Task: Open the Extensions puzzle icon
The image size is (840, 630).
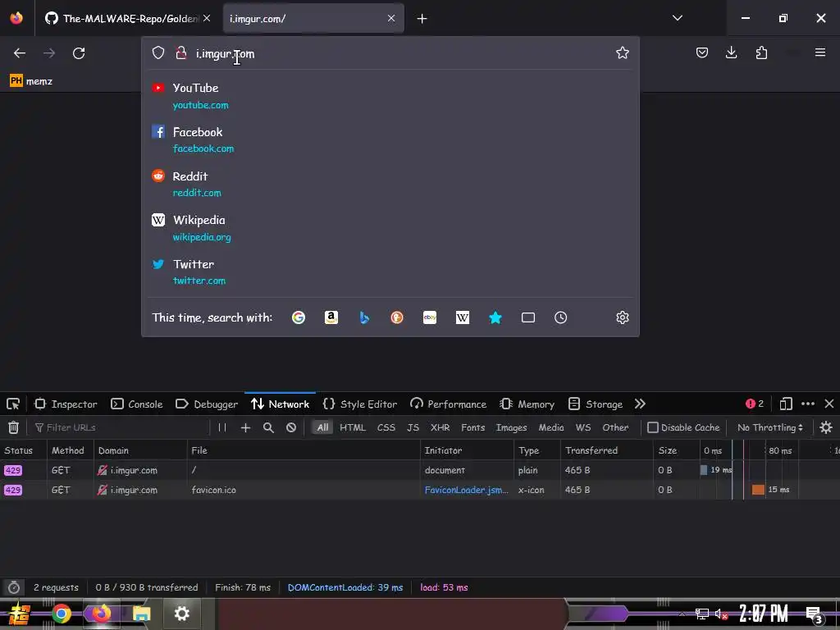Action: (761, 52)
